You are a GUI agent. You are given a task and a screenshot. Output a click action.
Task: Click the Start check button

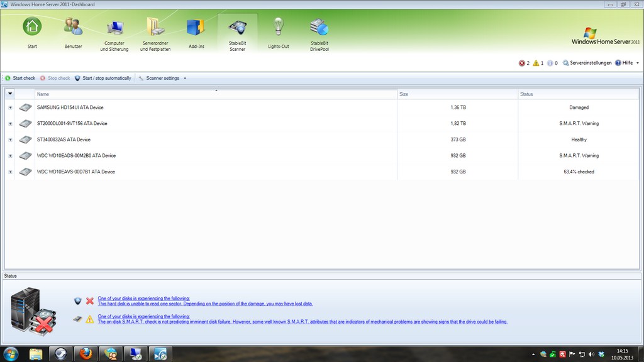(20, 78)
